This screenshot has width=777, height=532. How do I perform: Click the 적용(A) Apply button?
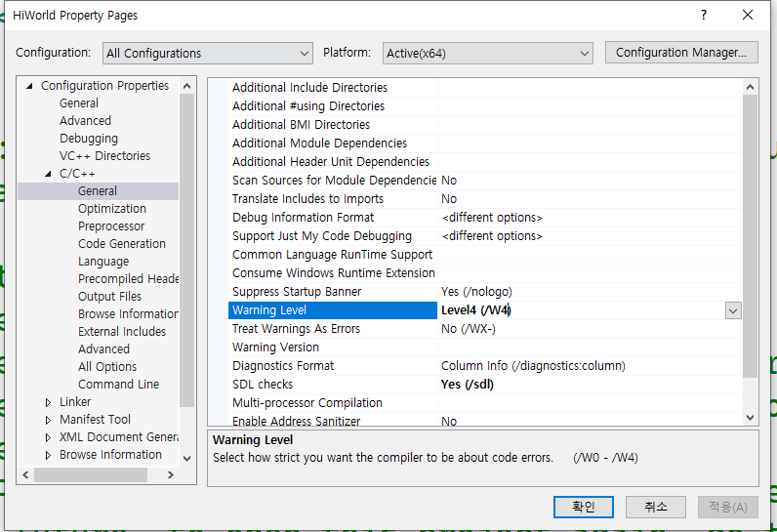point(728,507)
